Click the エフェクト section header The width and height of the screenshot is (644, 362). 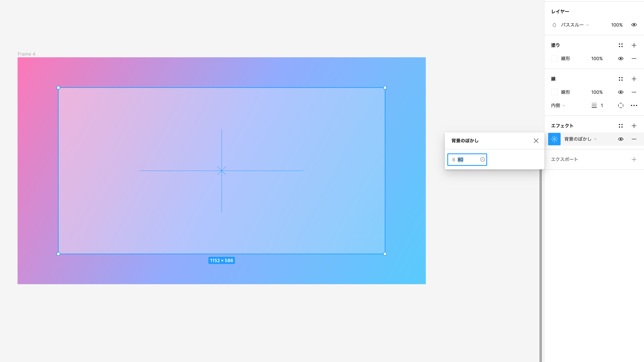[x=562, y=126]
